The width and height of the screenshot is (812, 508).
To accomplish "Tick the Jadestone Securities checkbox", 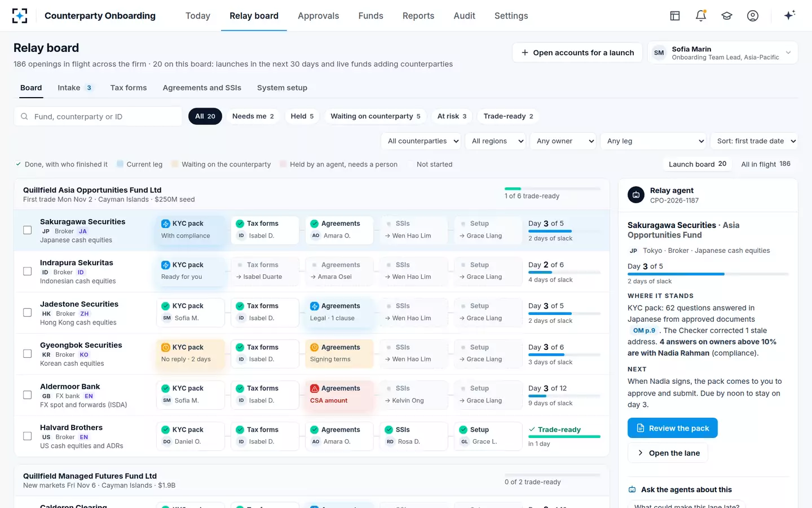I will coord(27,313).
